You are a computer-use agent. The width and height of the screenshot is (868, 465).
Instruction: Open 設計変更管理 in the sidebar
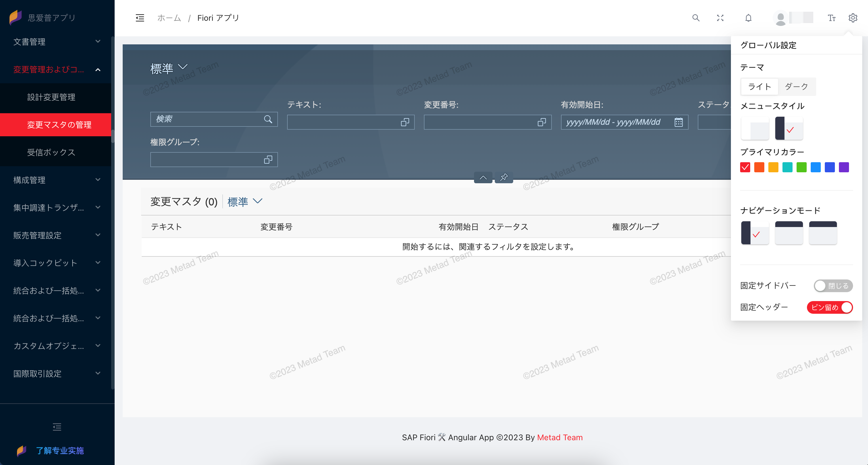coord(51,97)
